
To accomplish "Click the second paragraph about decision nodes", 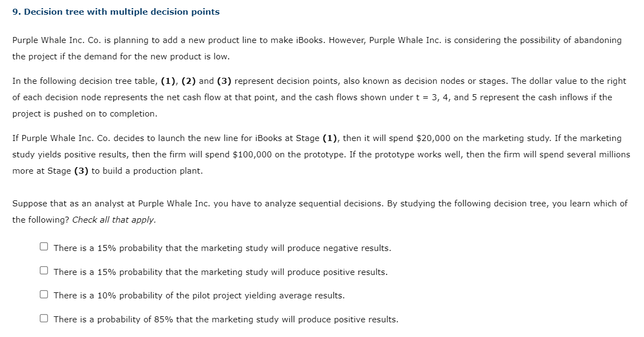I will click(x=321, y=97).
